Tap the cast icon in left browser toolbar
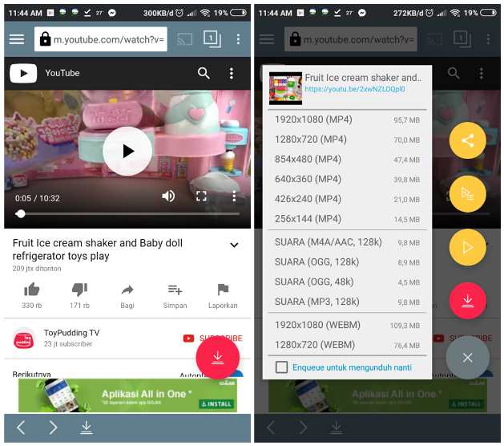The width and height of the screenshot is (504, 446). coord(184,39)
